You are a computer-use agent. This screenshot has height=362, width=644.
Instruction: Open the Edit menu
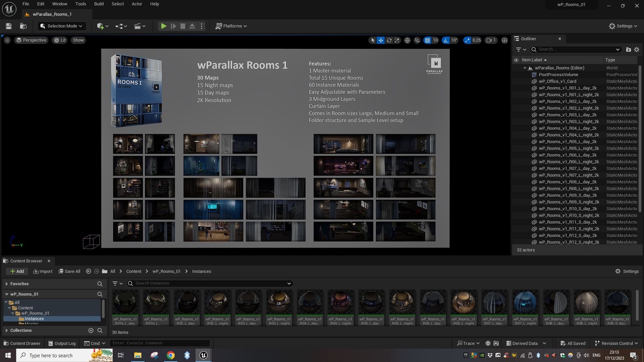(x=41, y=4)
